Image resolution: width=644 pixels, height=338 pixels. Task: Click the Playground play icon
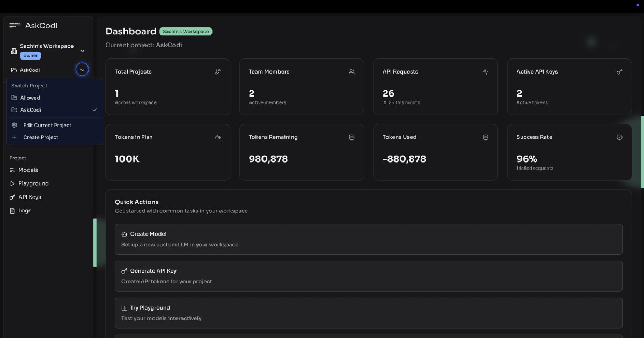coord(13,183)
